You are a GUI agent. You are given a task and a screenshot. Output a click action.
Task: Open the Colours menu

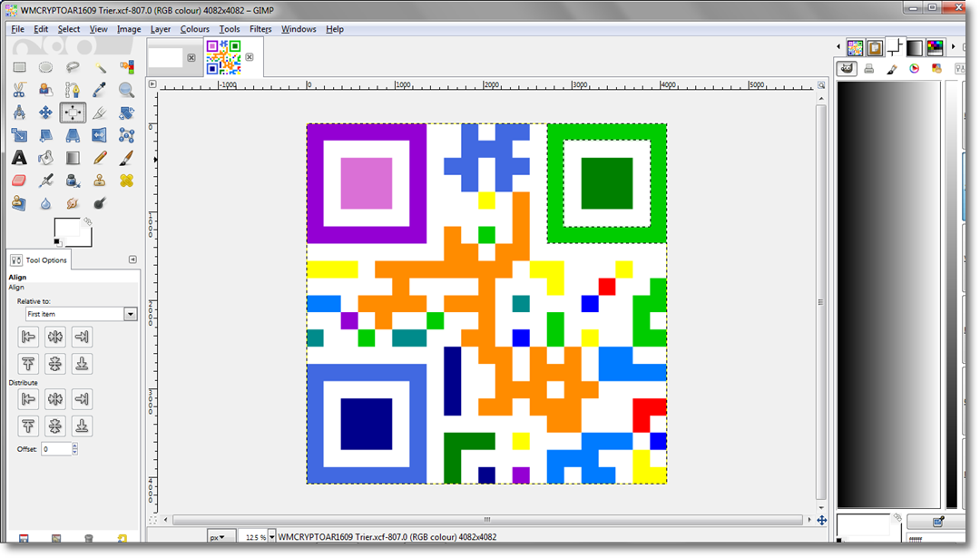194,29
